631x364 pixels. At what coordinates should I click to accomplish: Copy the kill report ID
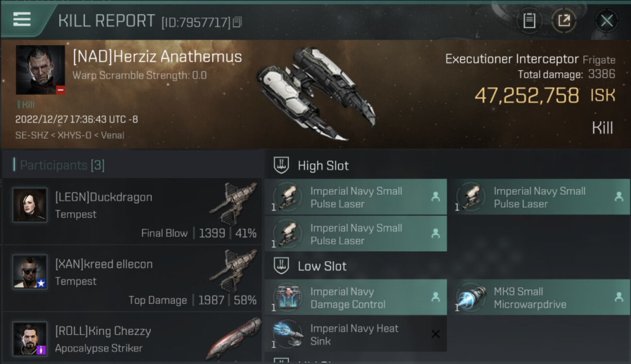(x=237, y=22)
